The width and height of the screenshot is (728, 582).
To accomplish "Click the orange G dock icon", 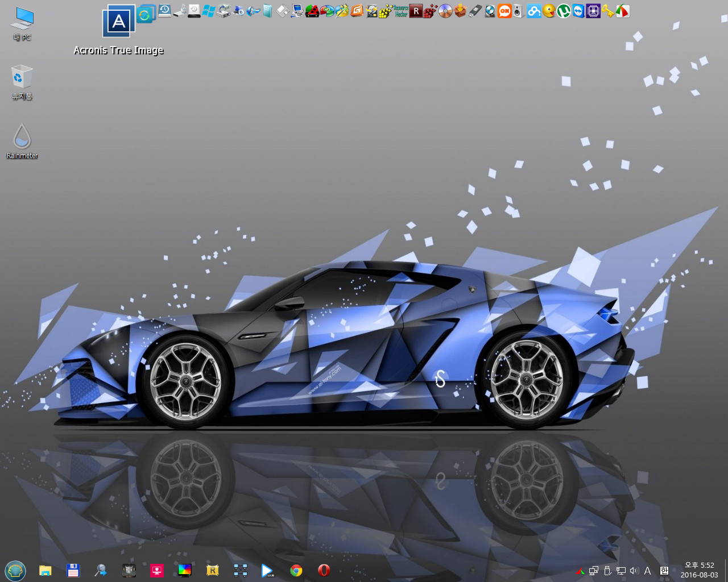I will 357,11.
